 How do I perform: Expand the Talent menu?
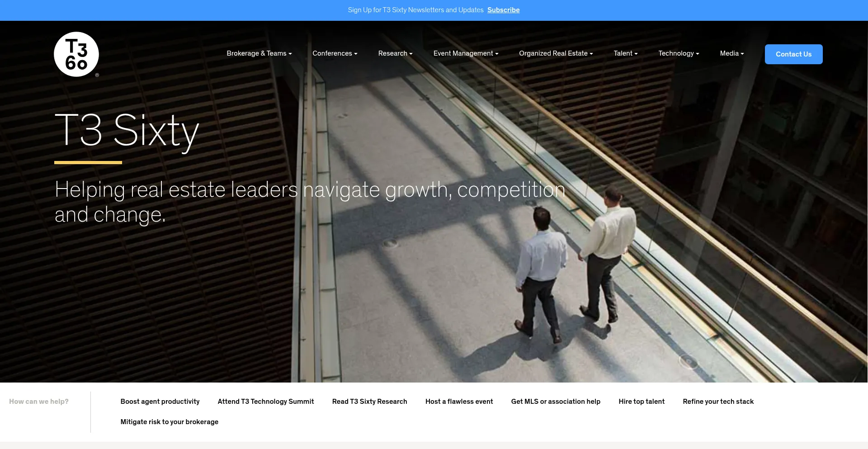(x=626, y=53)
